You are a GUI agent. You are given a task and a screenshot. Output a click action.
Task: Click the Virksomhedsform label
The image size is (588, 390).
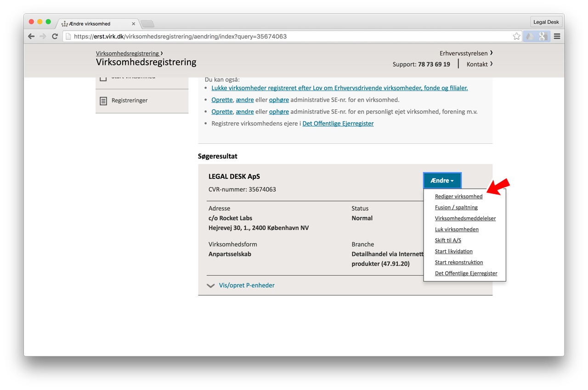tap(233, 244)
